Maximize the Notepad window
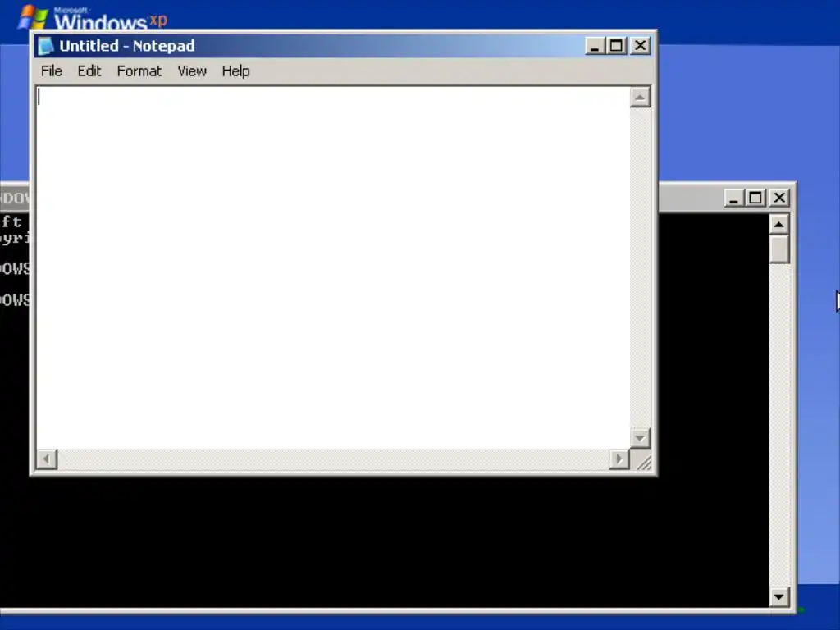 pos(616,46)
